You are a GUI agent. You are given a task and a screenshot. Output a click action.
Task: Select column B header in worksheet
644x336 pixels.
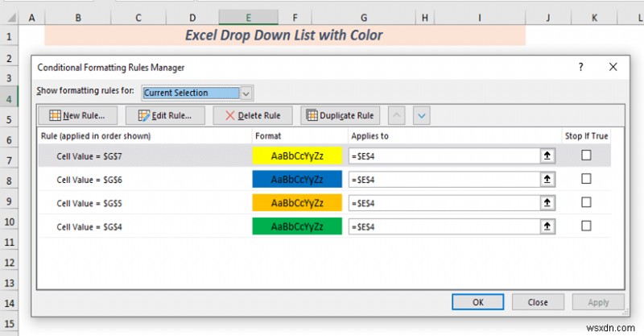coord(78,18)
